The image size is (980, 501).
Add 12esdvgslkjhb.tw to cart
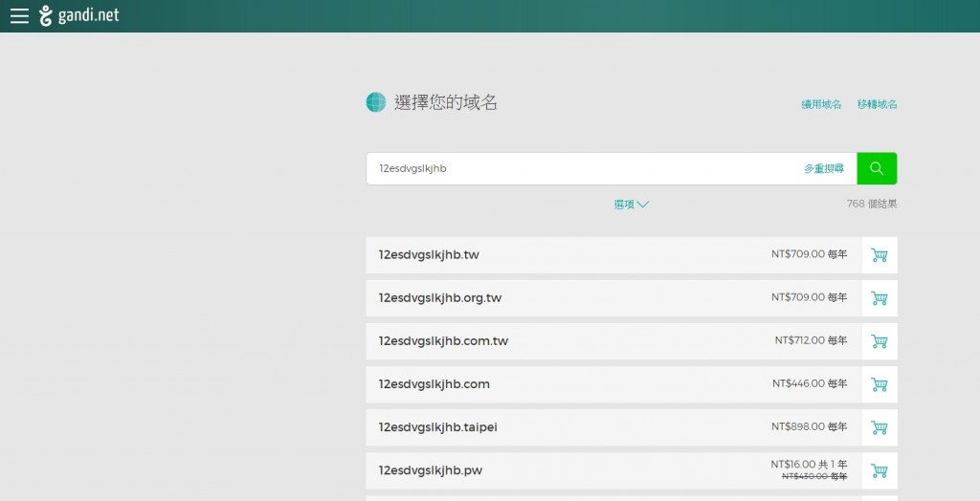[x=880, y=255]
